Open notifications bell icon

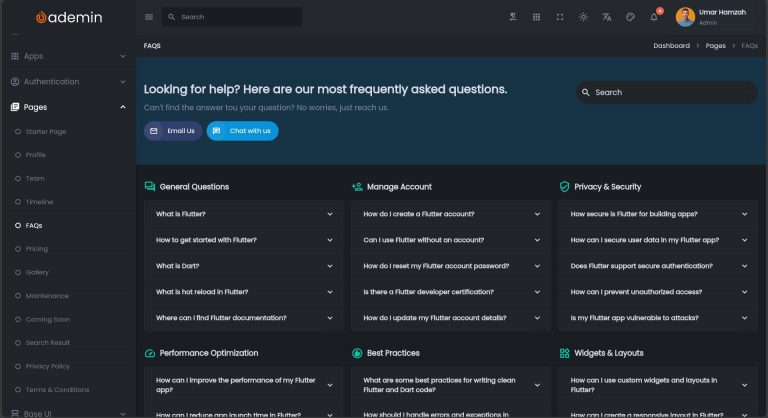[x=654, y=17]
